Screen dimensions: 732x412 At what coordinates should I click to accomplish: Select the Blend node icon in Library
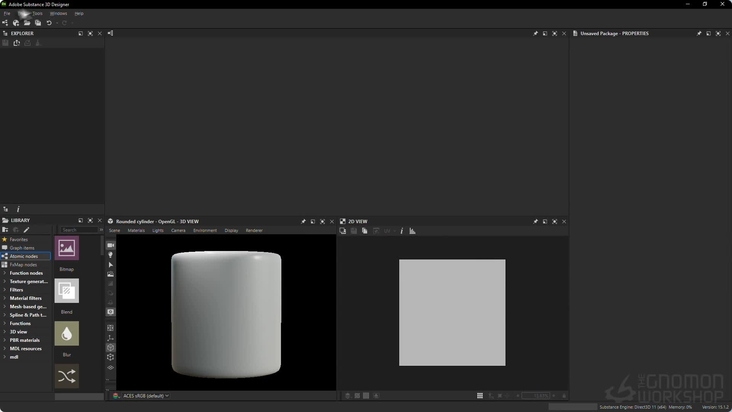(67, 291)
